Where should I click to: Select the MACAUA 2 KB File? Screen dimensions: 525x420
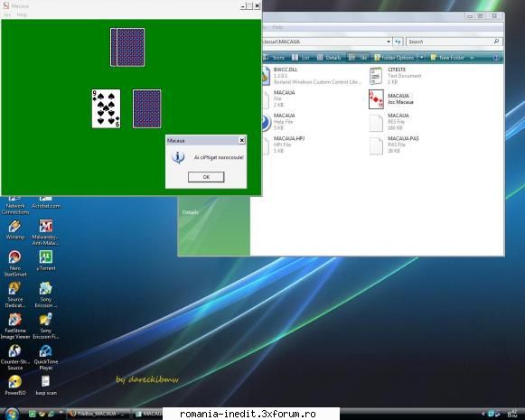(x=279, y=98)
